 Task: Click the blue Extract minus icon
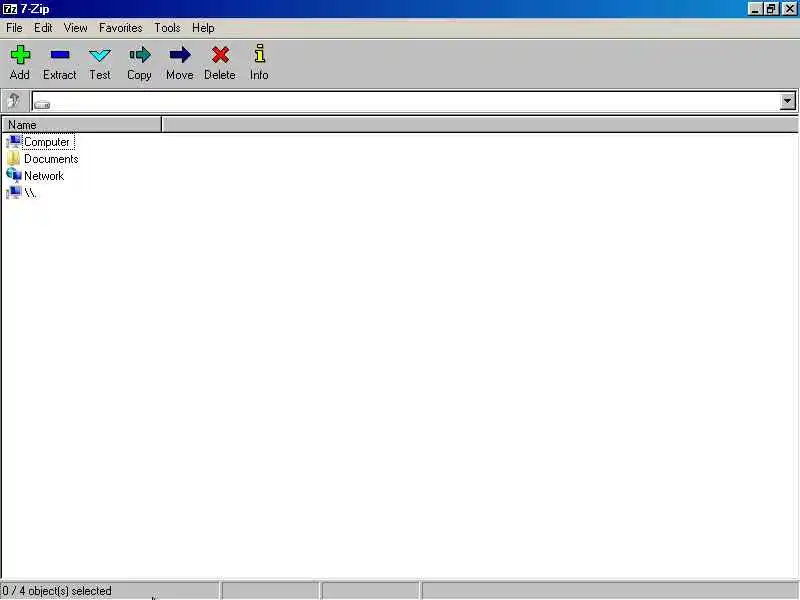pyautogui.click(x=60, y=55)
